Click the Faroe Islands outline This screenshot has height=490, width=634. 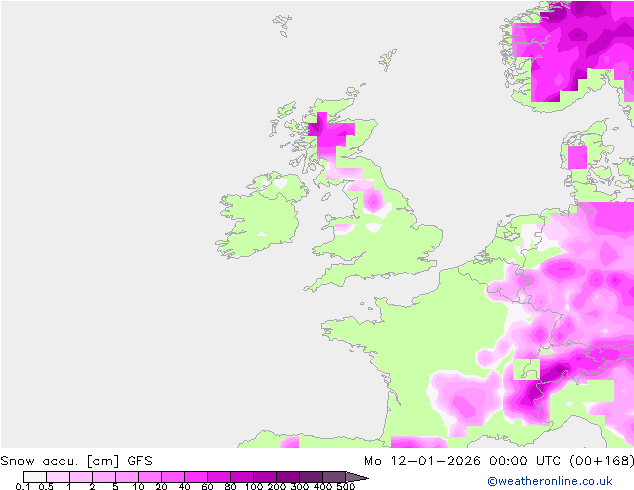tap(282, 25)
